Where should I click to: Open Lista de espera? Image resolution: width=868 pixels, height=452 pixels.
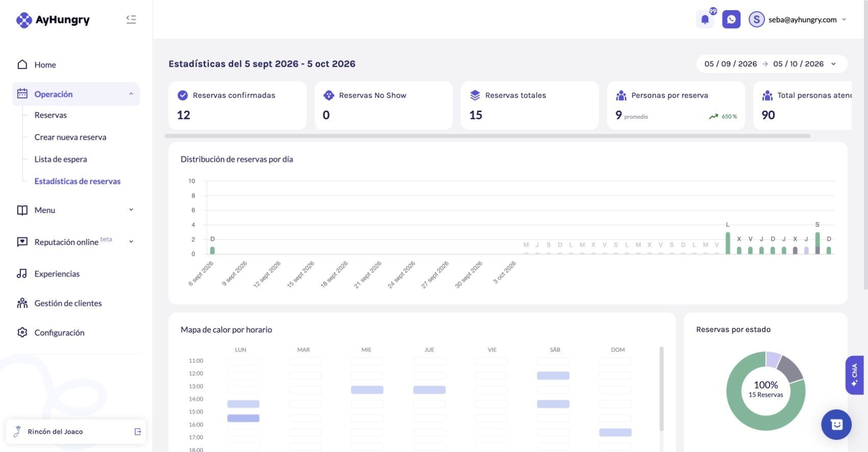(x=61, y=159)
